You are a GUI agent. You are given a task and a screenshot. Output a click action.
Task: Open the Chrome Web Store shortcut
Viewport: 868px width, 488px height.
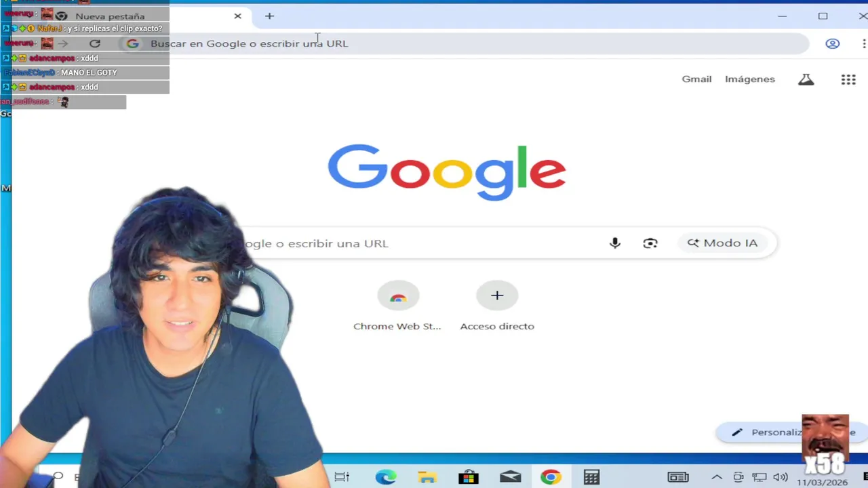click(397, 306)
